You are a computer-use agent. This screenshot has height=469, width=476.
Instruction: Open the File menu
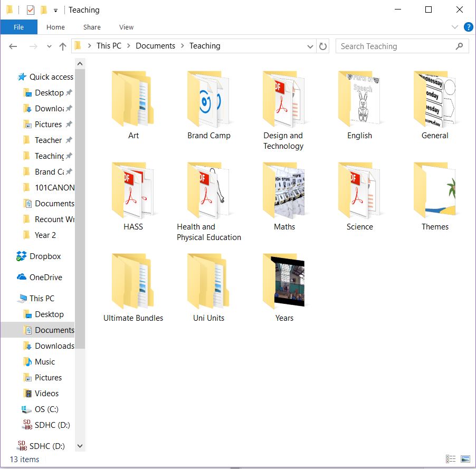[18, 27]
